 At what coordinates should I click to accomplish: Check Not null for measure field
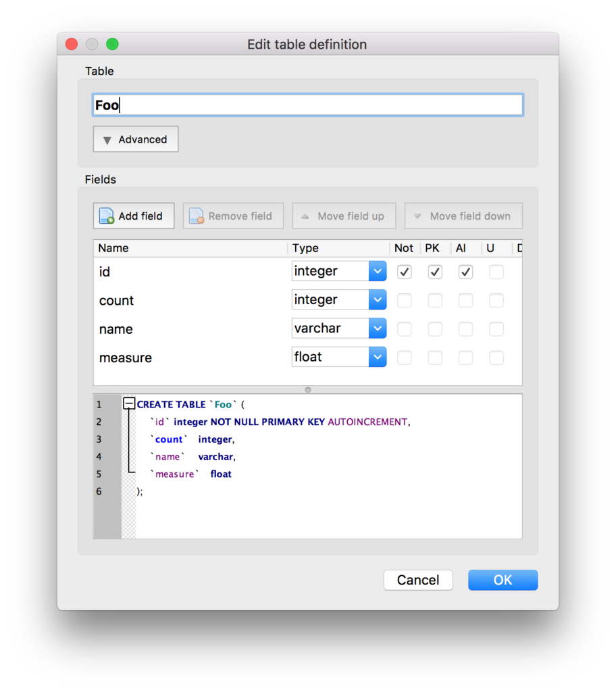click(404, 358)
